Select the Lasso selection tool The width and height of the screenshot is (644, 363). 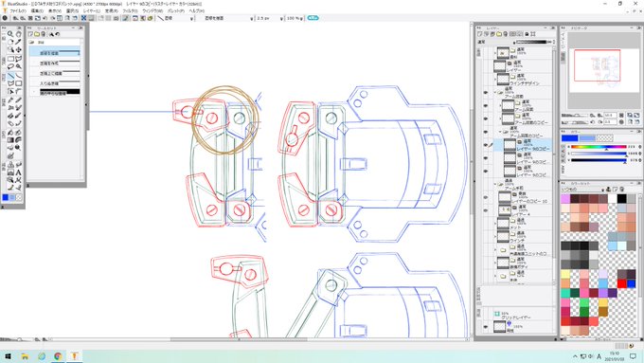pos(10,66)
